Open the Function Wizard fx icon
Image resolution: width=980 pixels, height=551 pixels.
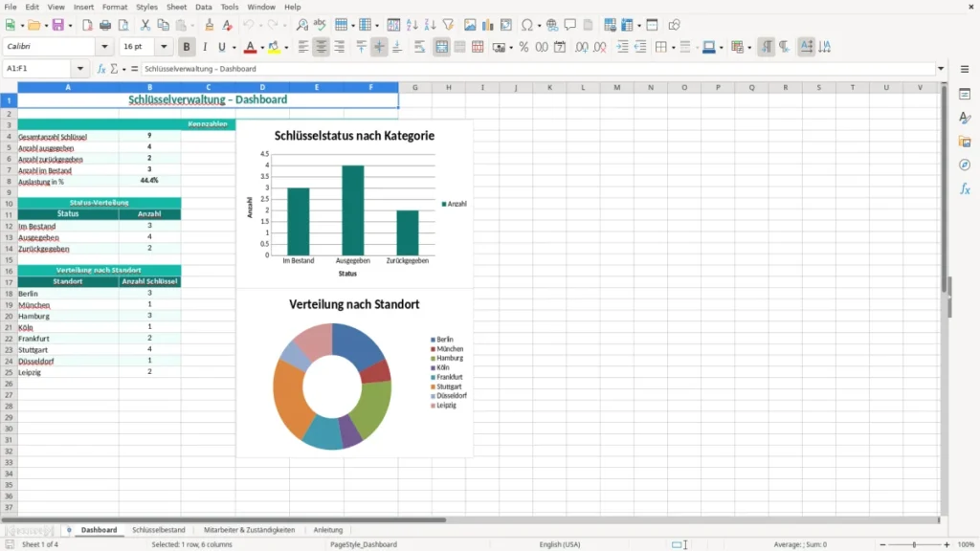101,69
